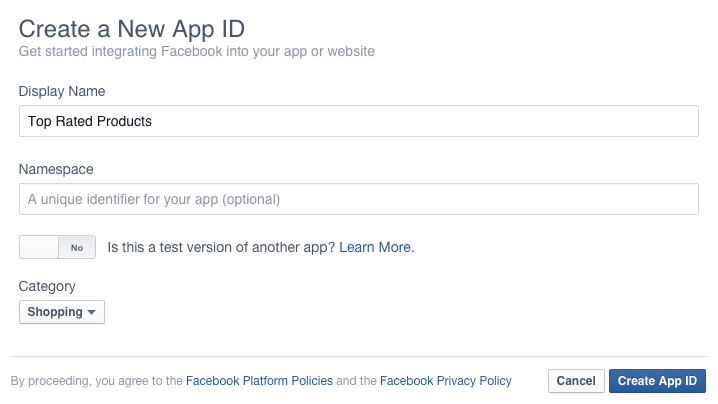Click the arrow beside Shopping
The height and width of the screenshot is (404, 718).
pos(92,313)
